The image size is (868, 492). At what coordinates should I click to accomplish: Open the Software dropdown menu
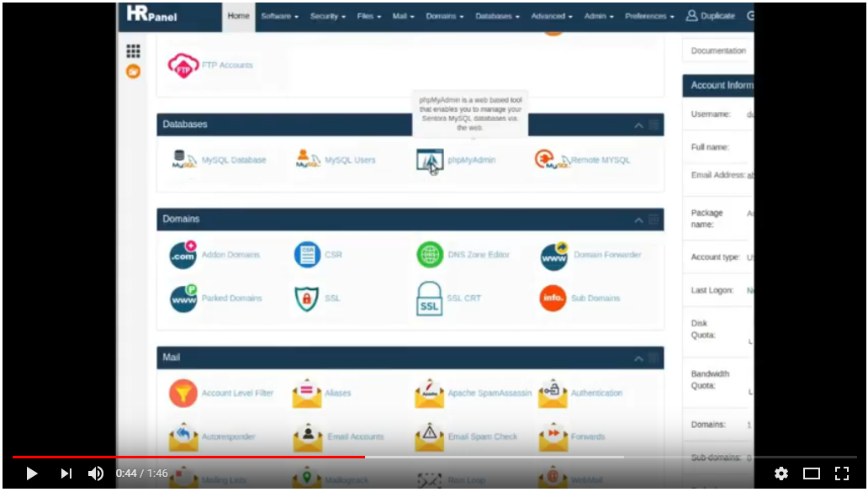[279, 16]
